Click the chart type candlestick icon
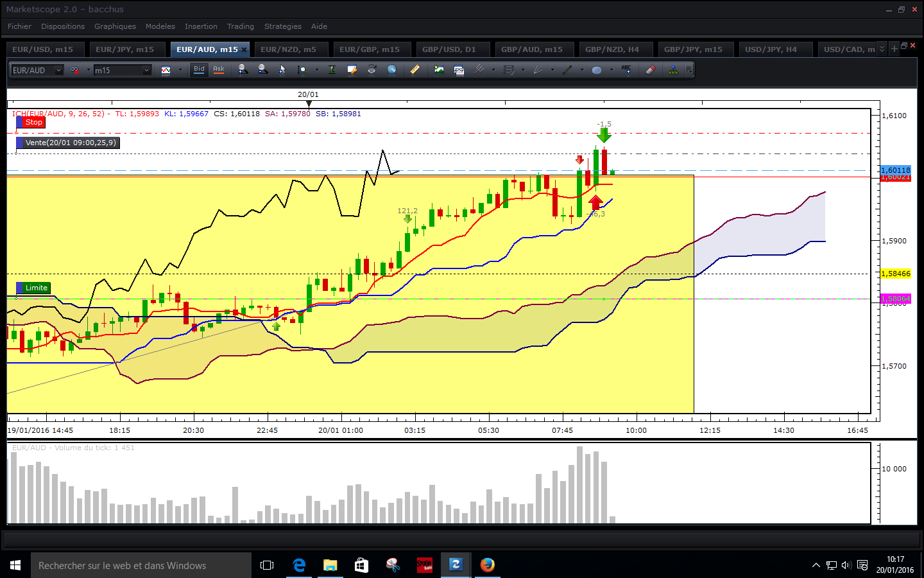 [x=166, y=70]
